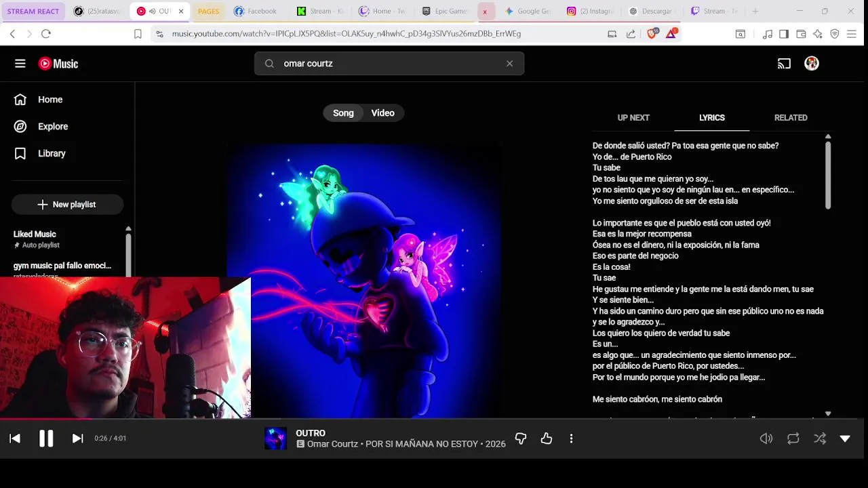868x488 pixels.
Task: Open Brave Playlist music note icon
Action: 768,34
